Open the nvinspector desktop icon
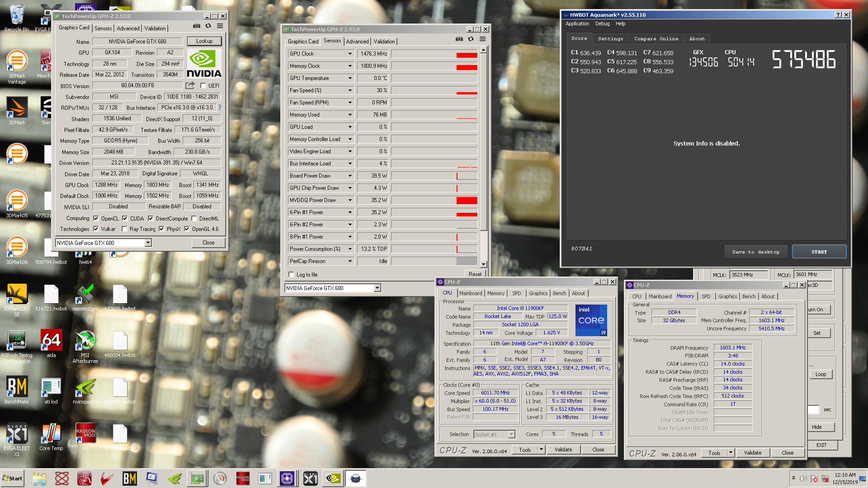 coord(85,390)
